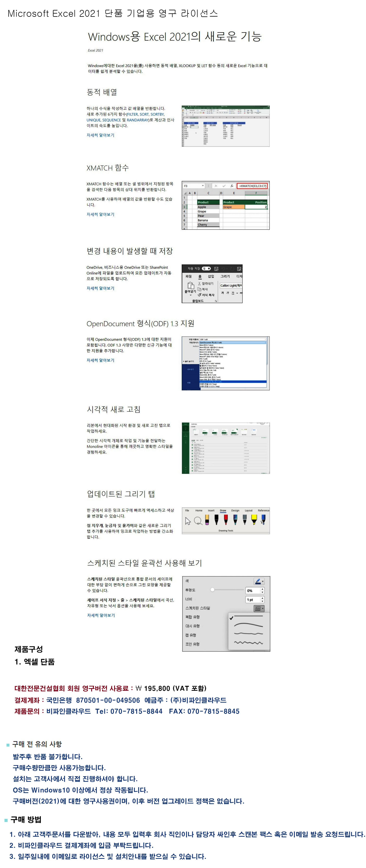The image size is (366, 868).
Task: Toggle the 자동 저장 autosave switch
Action: click(x=206, y=269)
